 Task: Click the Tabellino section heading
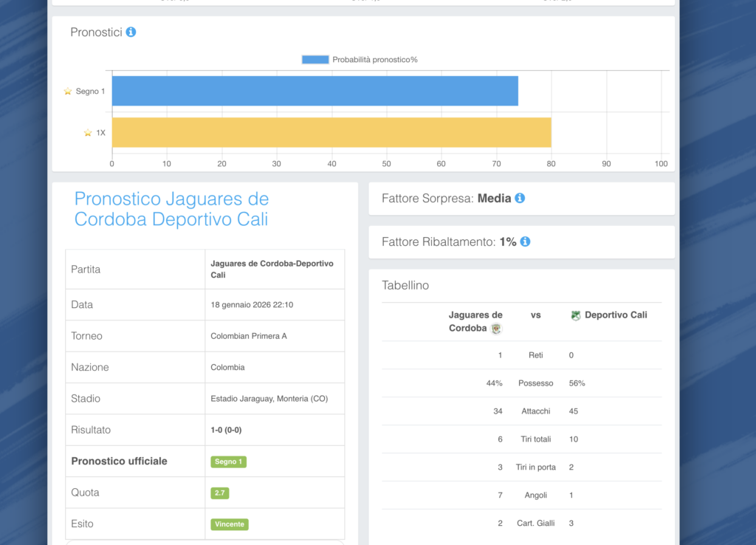405,285
